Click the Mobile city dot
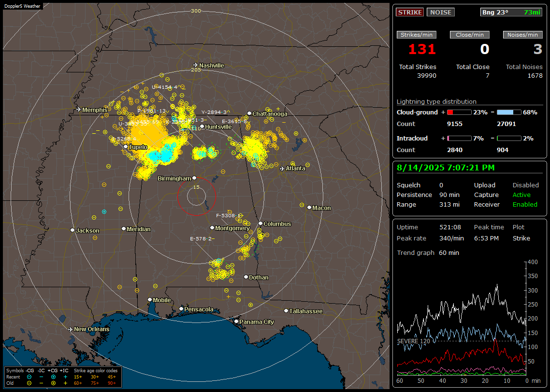Viewport: 550px width, 392px height. click(x=150, y=300)
